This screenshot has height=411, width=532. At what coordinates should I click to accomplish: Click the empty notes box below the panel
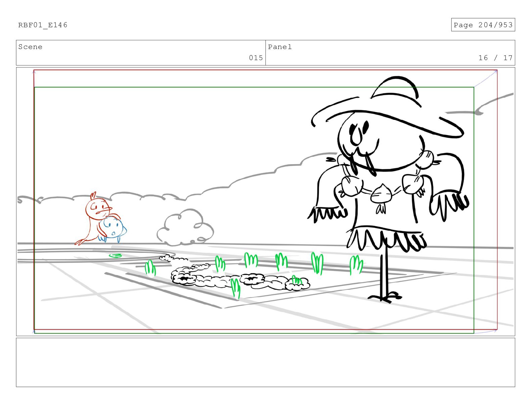(x=265, y=362)
